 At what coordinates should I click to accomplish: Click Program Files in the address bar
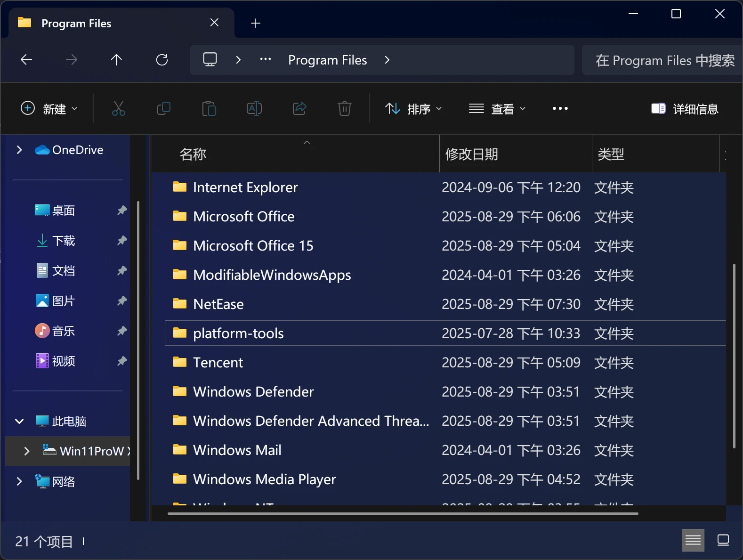pyautogui.click(x=328, y=60)
